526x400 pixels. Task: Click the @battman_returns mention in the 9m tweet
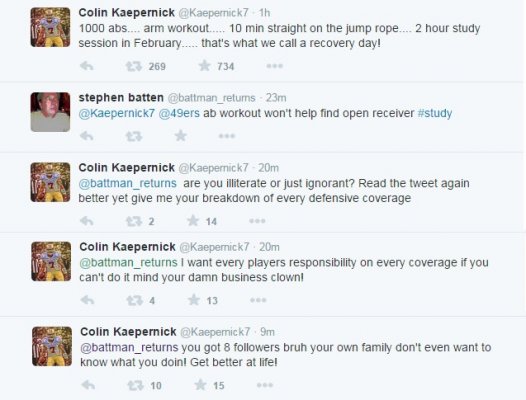(x=129, y=348)
